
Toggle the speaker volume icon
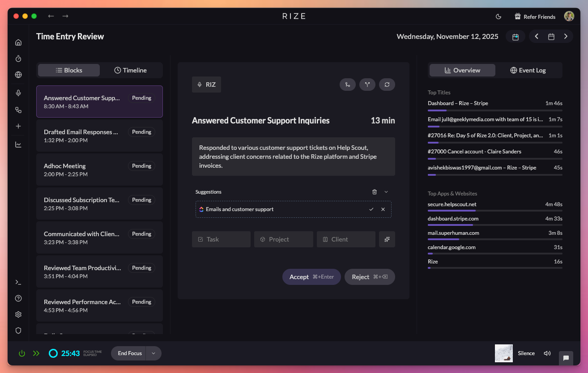(x=547, y=353)
